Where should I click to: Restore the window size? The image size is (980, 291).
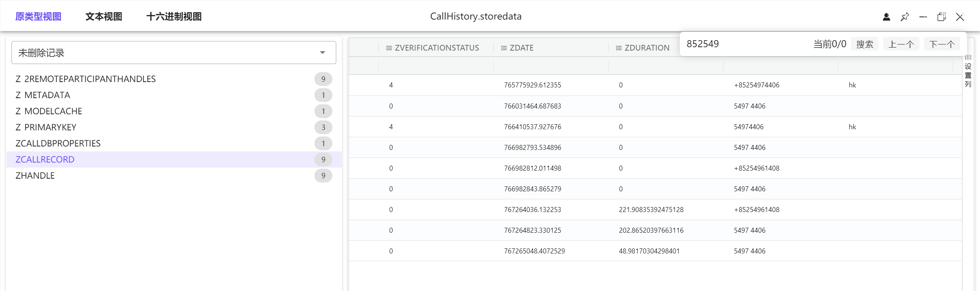(x=941, y=17)
